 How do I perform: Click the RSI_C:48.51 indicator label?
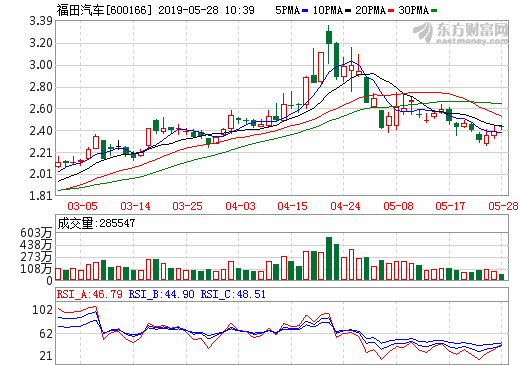point(233,294)
